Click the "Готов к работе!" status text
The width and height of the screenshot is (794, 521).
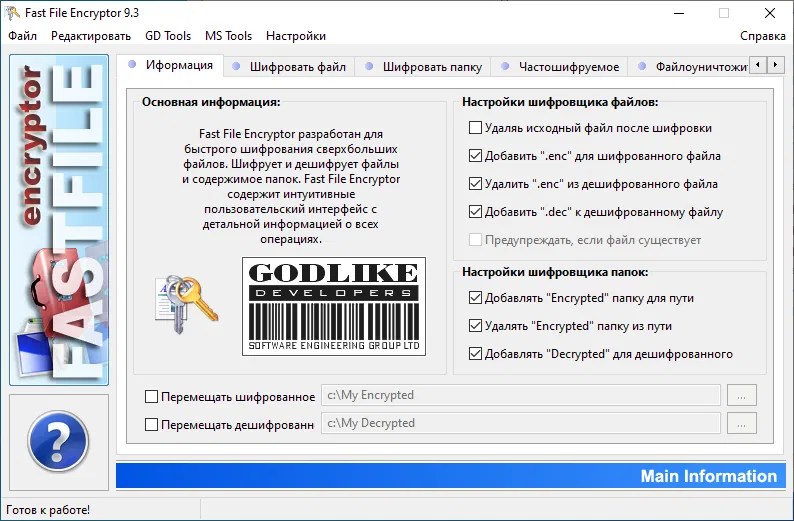pos(48,510)
